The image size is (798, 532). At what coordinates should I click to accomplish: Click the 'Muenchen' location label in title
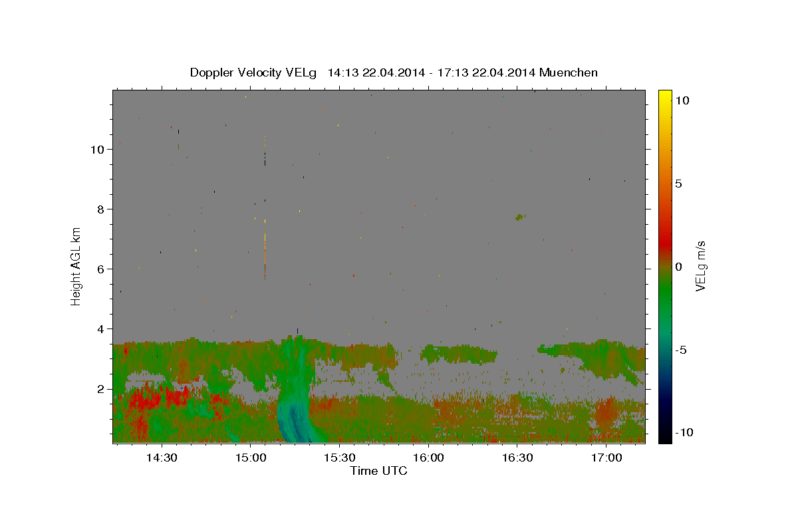click(569, 72)
